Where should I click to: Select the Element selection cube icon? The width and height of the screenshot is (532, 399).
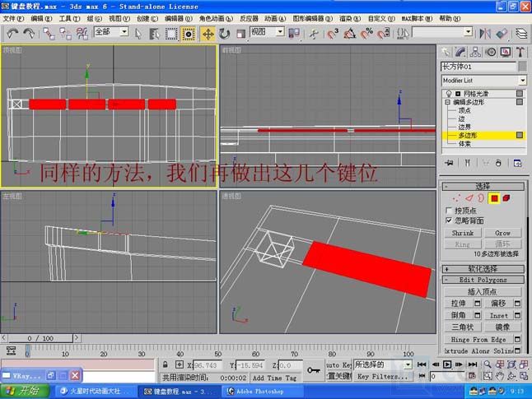pyautogui.click(x=506, y=198)
